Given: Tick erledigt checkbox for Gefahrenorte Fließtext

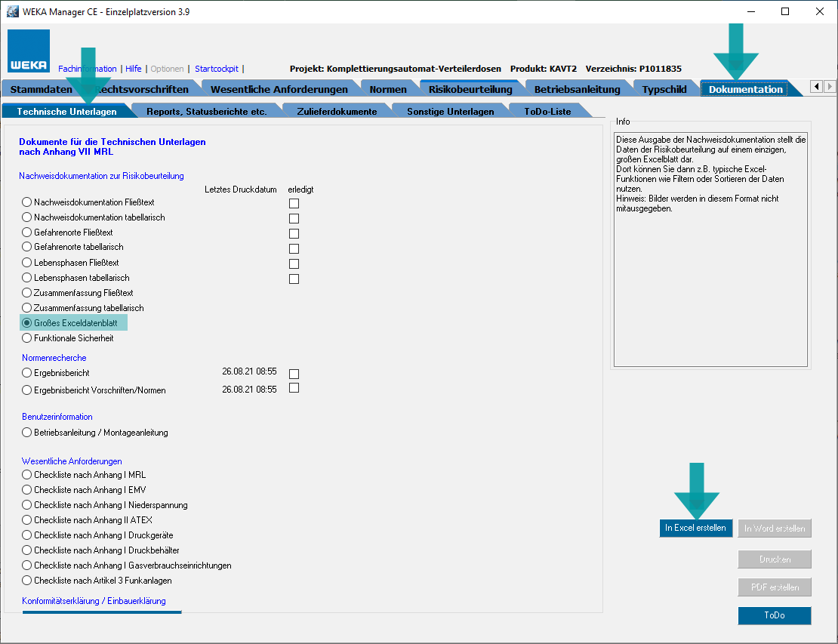Looking at the screenshot, I should 294,233.
